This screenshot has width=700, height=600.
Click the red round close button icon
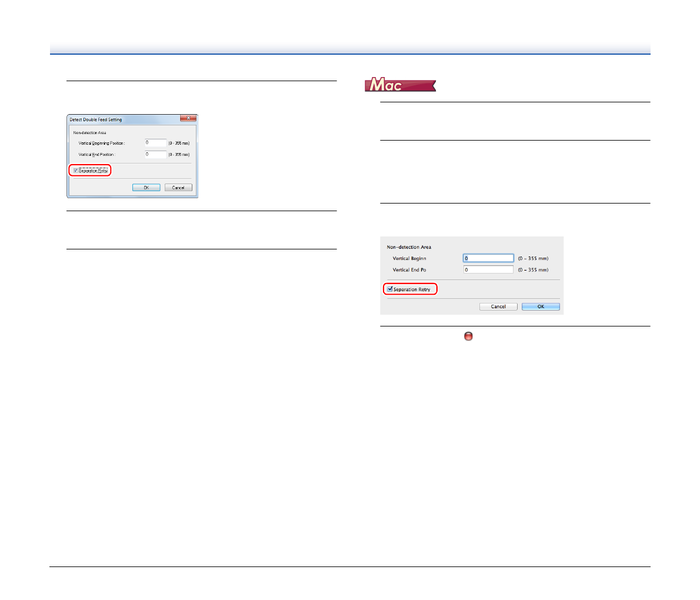pyautogui.click(x=468, y=336)
